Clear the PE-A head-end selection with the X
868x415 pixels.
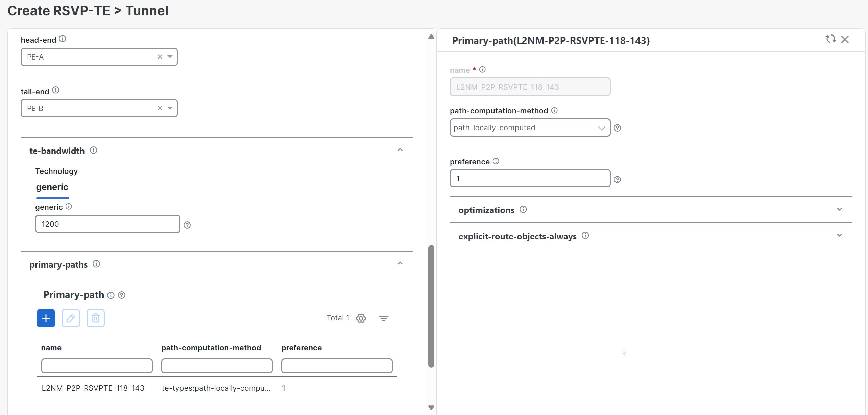160,56
